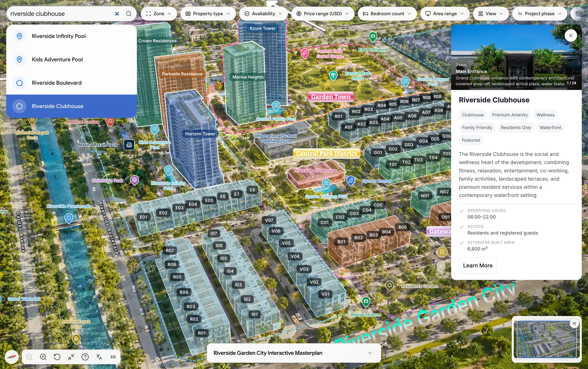Expand the Interactive Masterplan selector

294,353
